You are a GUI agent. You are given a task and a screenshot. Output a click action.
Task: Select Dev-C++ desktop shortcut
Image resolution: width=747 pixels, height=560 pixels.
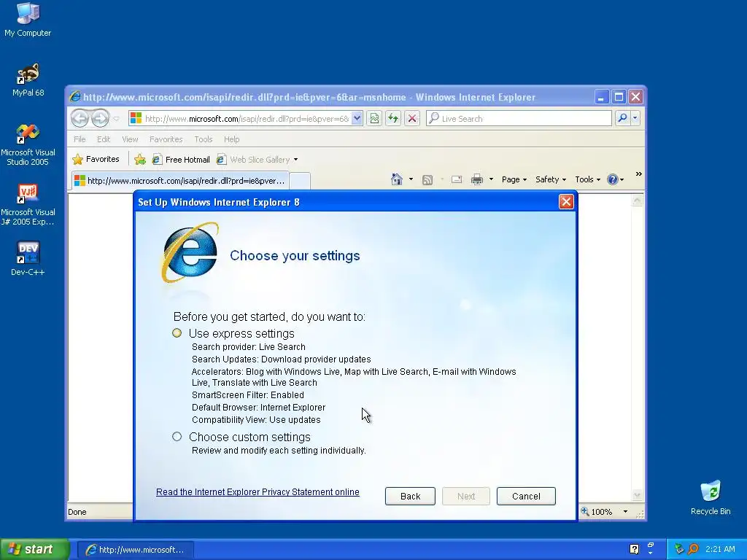(28, 259)
